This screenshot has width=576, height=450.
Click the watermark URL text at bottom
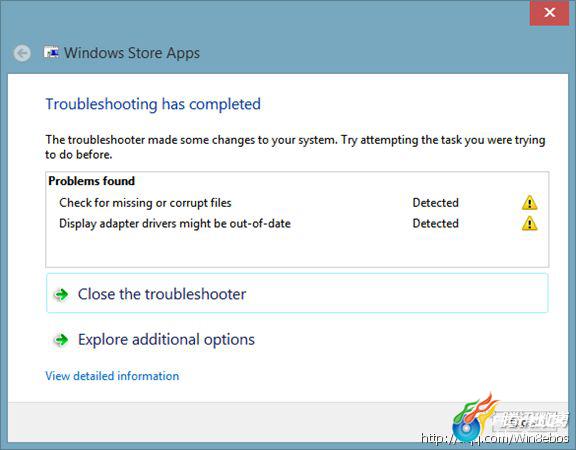click(494, 438)
